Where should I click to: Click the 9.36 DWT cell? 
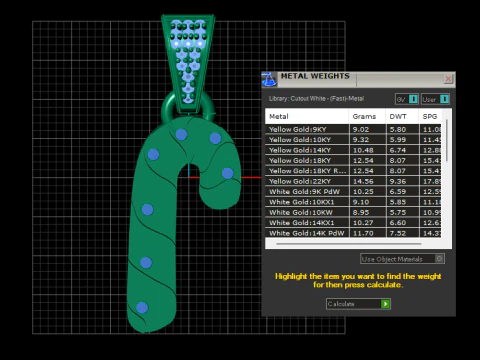(402, 181)
